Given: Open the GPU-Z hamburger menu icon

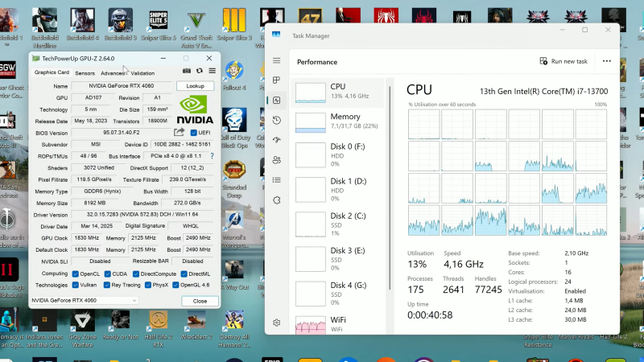Looking at the screenshot, I should (212, 71).
